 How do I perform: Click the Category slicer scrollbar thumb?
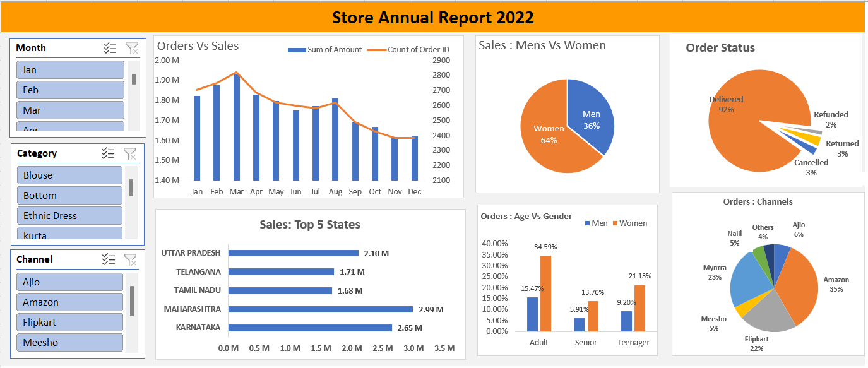tap(131, 187)
